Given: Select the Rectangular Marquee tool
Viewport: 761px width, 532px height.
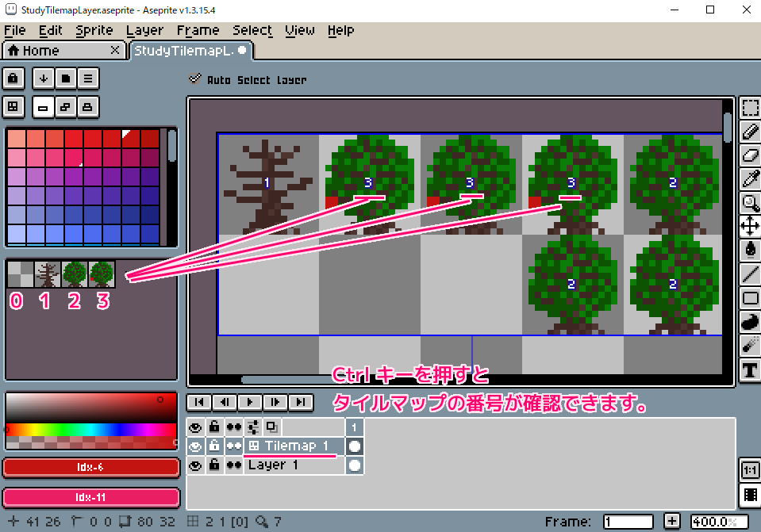Looking at the screenshot, I should 750,107.
